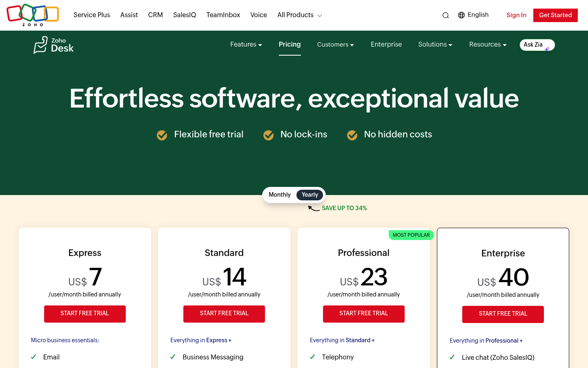Click the Sign In link
This screenshot has height=368, width=588.
click(517, 15)
